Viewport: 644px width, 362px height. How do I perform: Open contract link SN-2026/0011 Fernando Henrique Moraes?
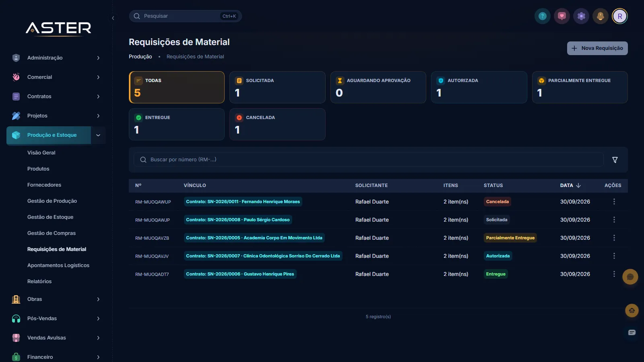pyautogui.click(x=243, y=202)
